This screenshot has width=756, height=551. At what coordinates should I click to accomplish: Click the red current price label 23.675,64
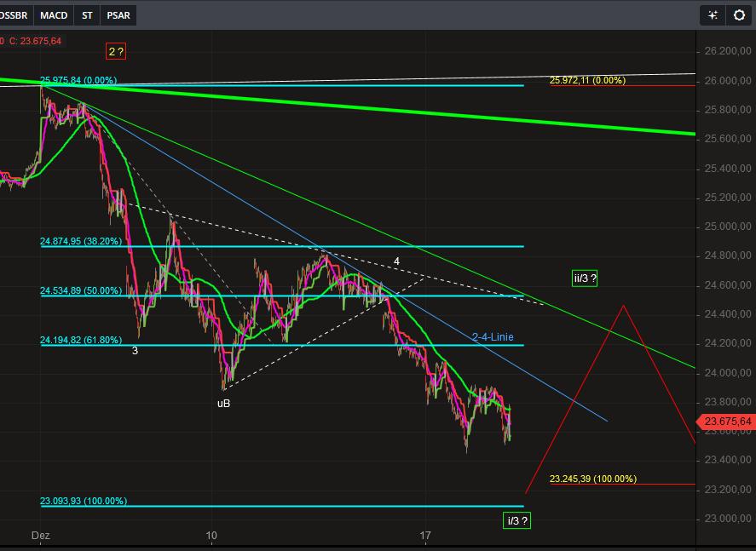pos(726,421)
